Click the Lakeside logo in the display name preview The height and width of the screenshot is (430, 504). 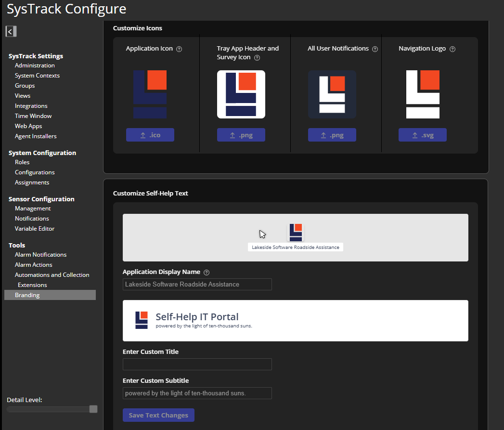(296, 232)
